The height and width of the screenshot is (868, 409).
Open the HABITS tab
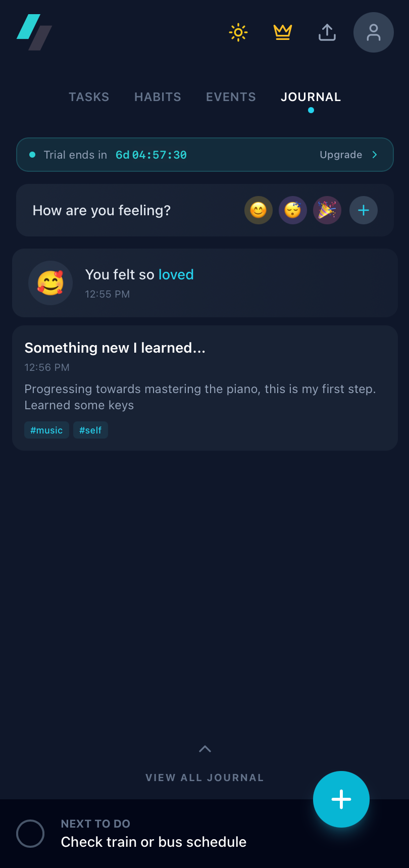(x=158, y=97)
